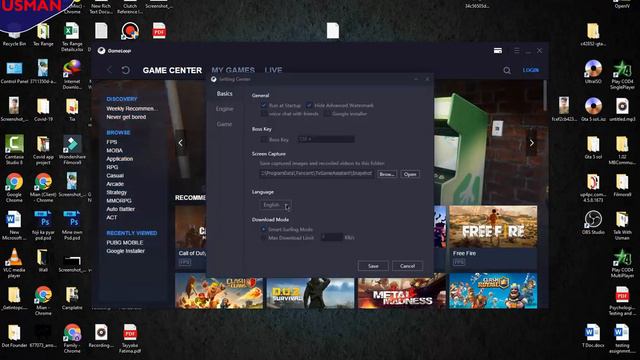Image resolution: width=640 pixels, height=360 pixels.
Task: Click the GameLoop window mode icon
Action: (x=498, y=51)
